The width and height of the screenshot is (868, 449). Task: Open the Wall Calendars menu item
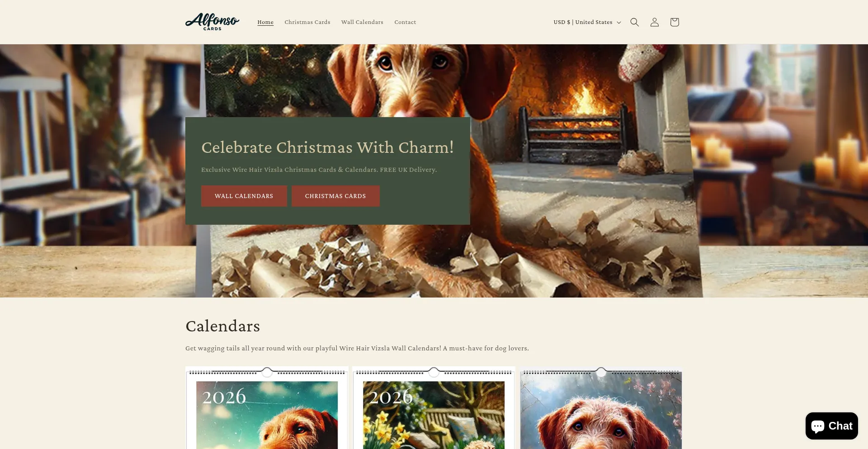pyautogui.click(x=362, y=22)
